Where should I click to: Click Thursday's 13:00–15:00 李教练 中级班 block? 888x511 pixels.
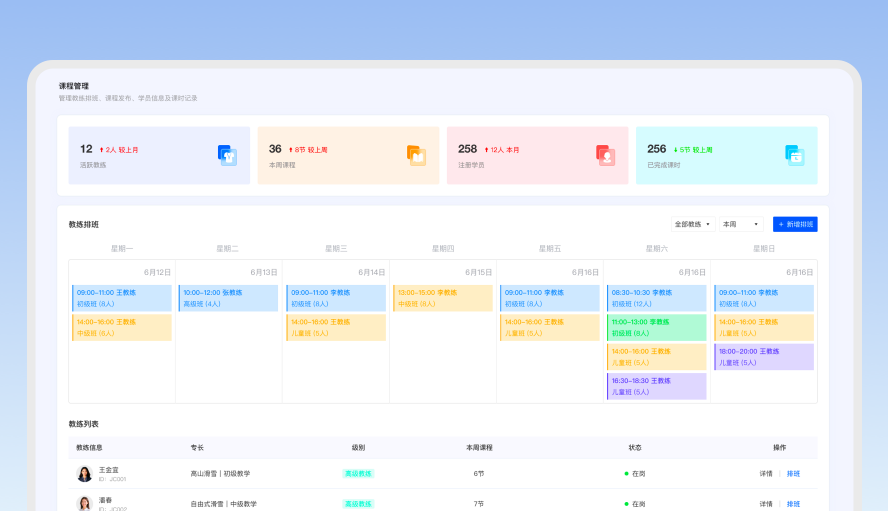pyautogui.click(x=443, y=298)
